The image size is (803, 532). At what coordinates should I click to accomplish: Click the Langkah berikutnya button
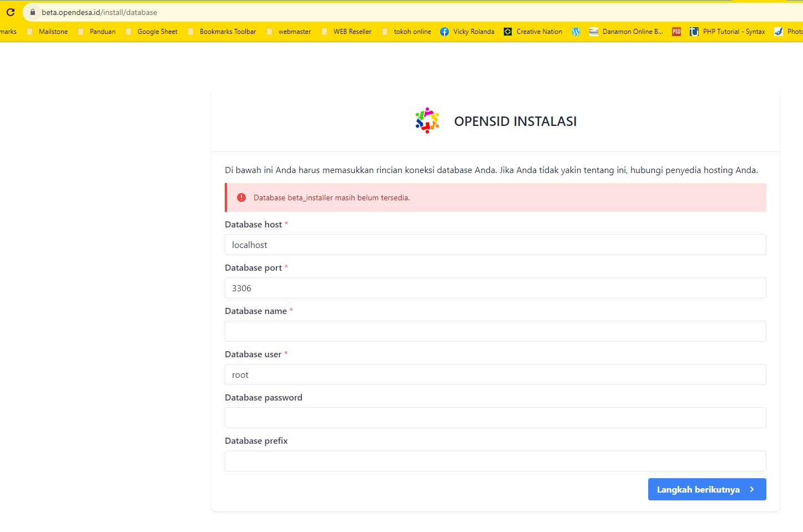pos(699,489)
